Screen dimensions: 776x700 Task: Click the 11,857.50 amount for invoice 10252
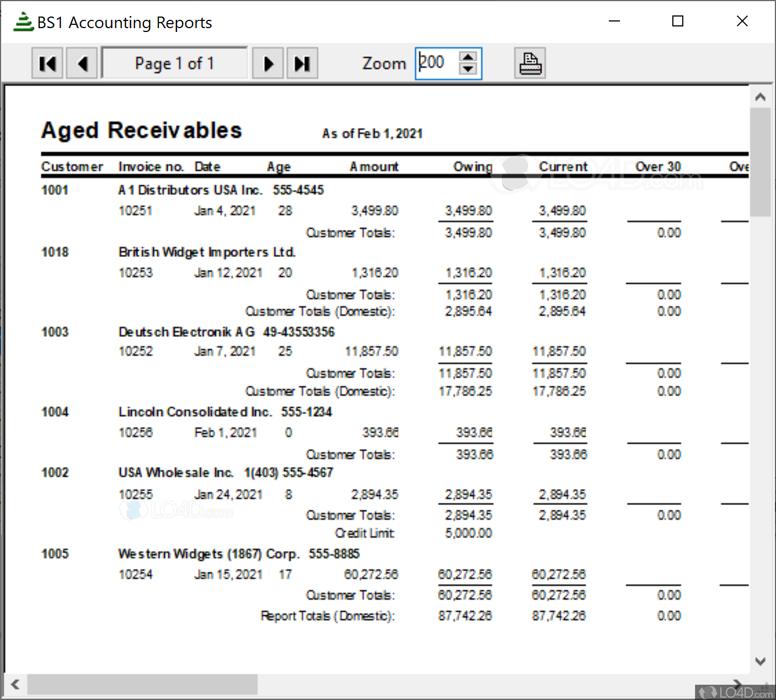tap(372, 351)
